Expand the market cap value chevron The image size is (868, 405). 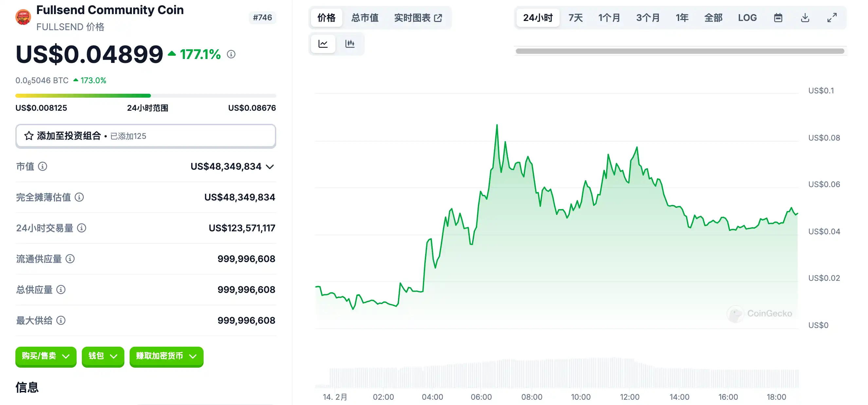(270, 166)
